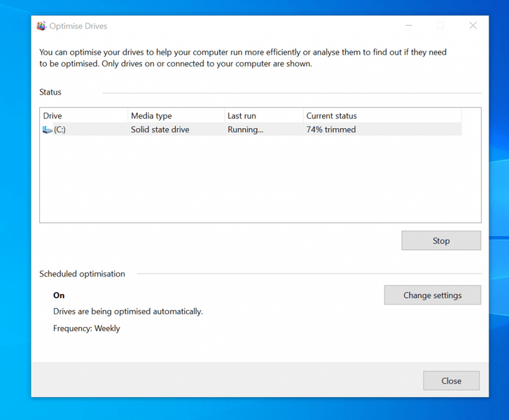Click the Last run column header
Screen dimensions: 509x420
(264, 115)
